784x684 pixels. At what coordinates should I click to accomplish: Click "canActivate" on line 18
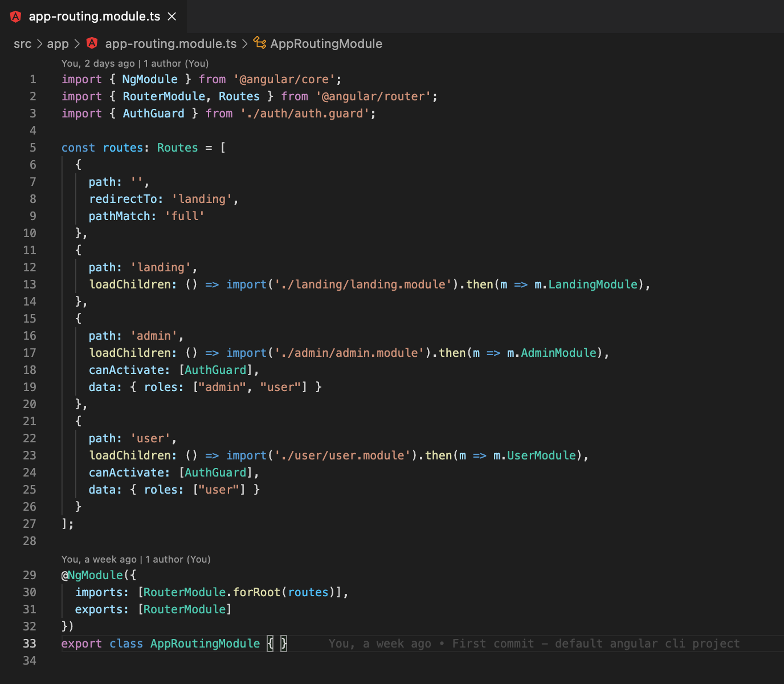pos(126,370)
